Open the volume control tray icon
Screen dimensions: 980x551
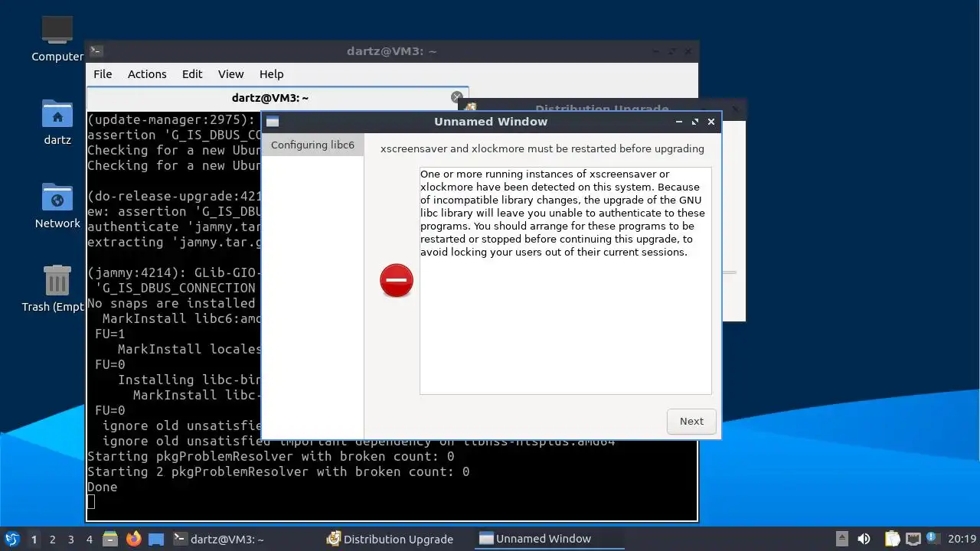pyautogui.click(x=864, y=539)
